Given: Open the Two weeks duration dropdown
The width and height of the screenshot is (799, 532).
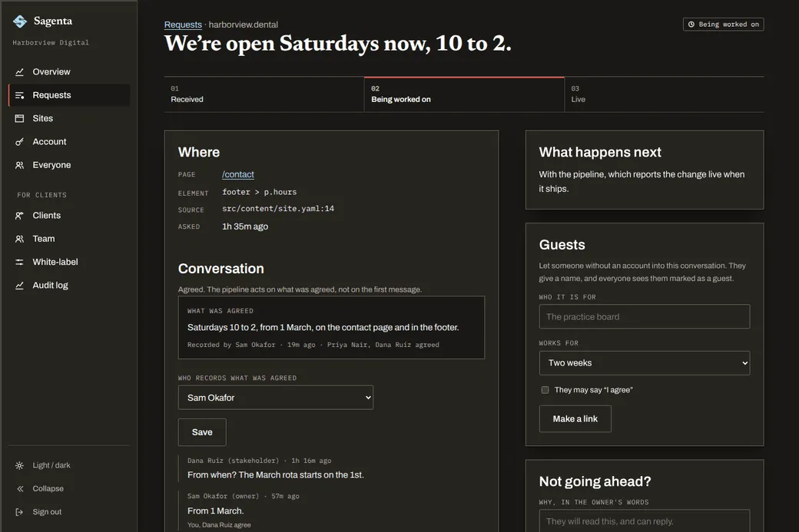Looking at the screenshot, I should tap(645, 363).
